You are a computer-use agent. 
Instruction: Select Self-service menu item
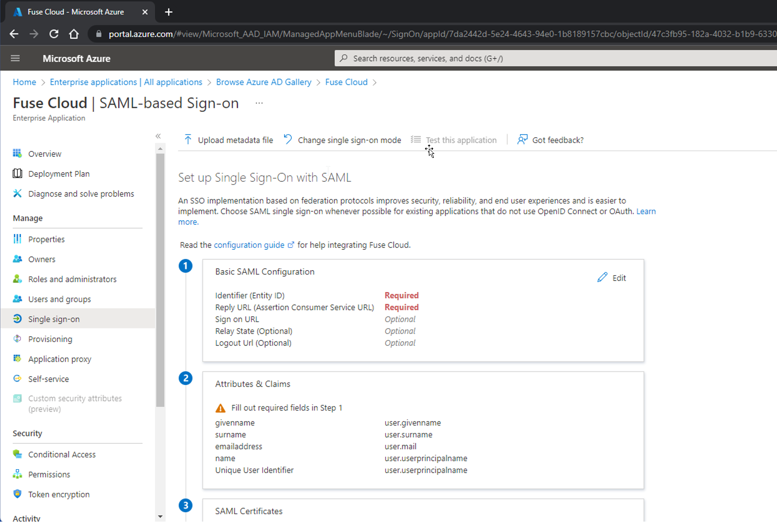coord(49,379)
